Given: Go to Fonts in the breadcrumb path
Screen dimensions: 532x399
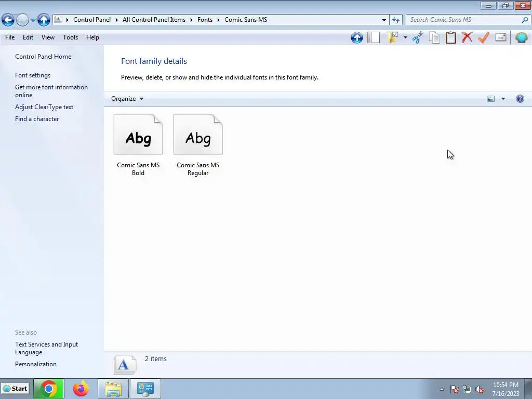Looking at the screenshot, I should (x=205, y=20).
